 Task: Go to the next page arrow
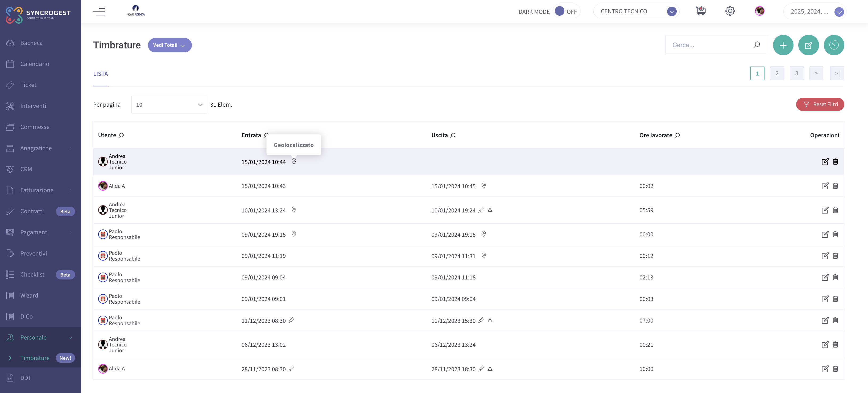(816, 73)
